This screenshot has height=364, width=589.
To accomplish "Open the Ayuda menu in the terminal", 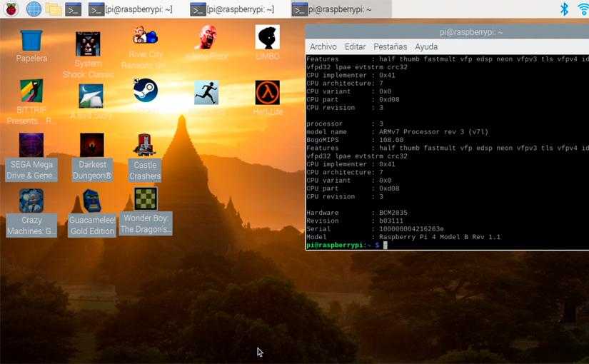I will (426, 47).
